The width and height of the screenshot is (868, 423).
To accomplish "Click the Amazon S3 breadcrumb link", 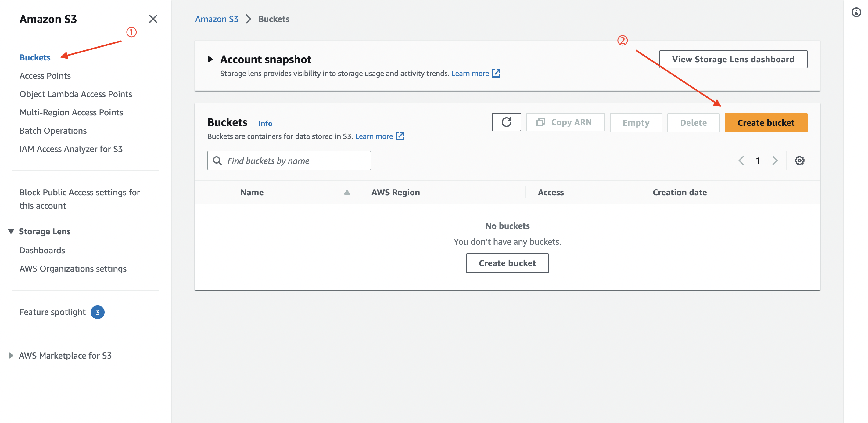I will [217, 19].
